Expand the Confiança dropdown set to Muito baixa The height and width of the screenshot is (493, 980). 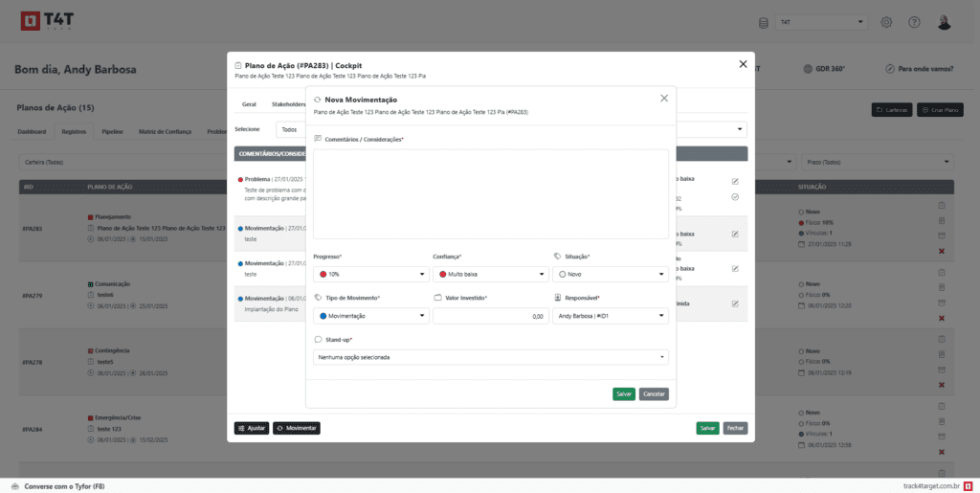pyautogui.click(x=490, y=275)
